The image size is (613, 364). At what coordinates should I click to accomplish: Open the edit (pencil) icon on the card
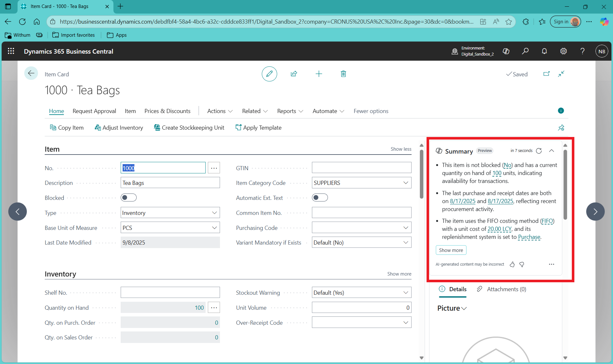point(269,74)
